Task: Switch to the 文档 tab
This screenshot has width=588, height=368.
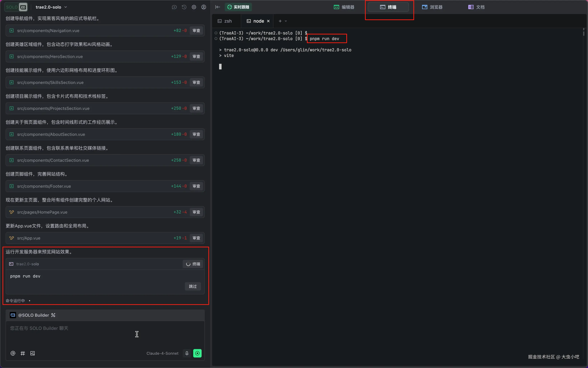Action: [x=476, y=7]
